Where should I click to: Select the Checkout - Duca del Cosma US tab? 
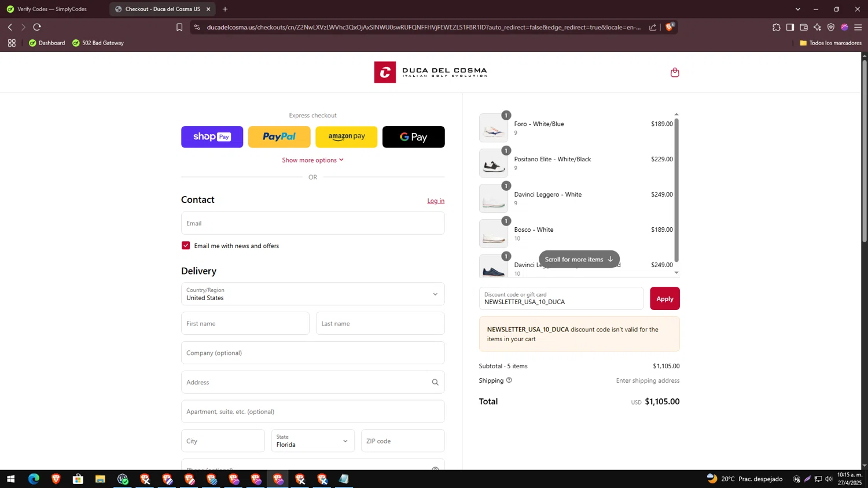point(162,9)
